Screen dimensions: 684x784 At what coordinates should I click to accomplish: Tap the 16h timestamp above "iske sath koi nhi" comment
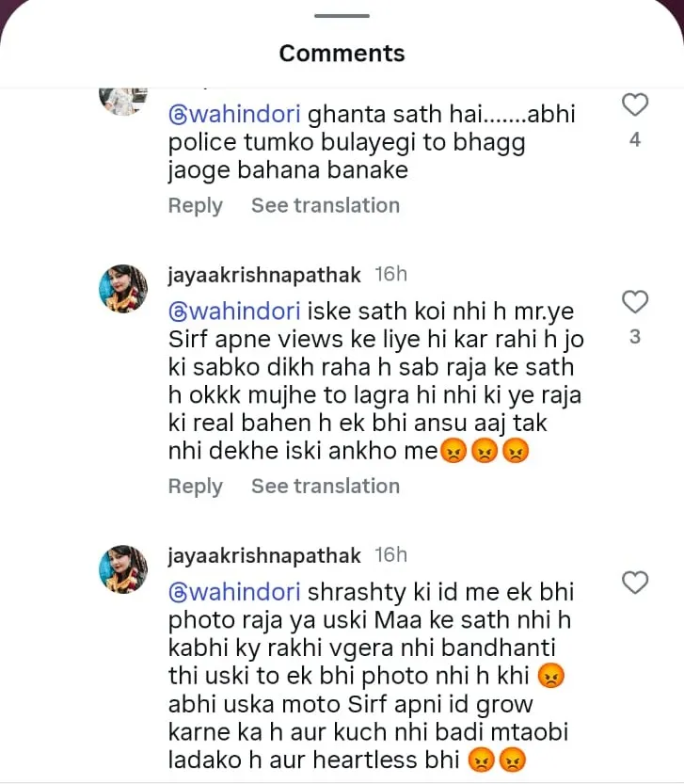click(x=390, y=275)
